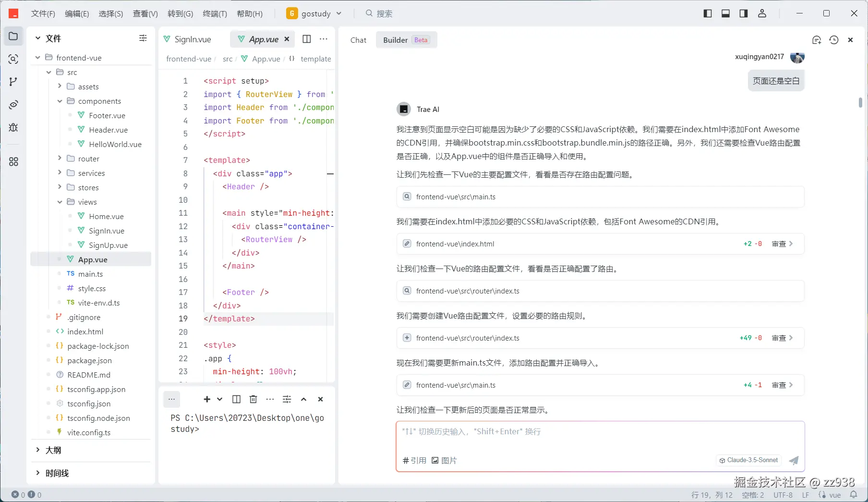Open the 文件(F) menu
The image size is (868, 502).
pyautogui.click(x=43, y=13)
